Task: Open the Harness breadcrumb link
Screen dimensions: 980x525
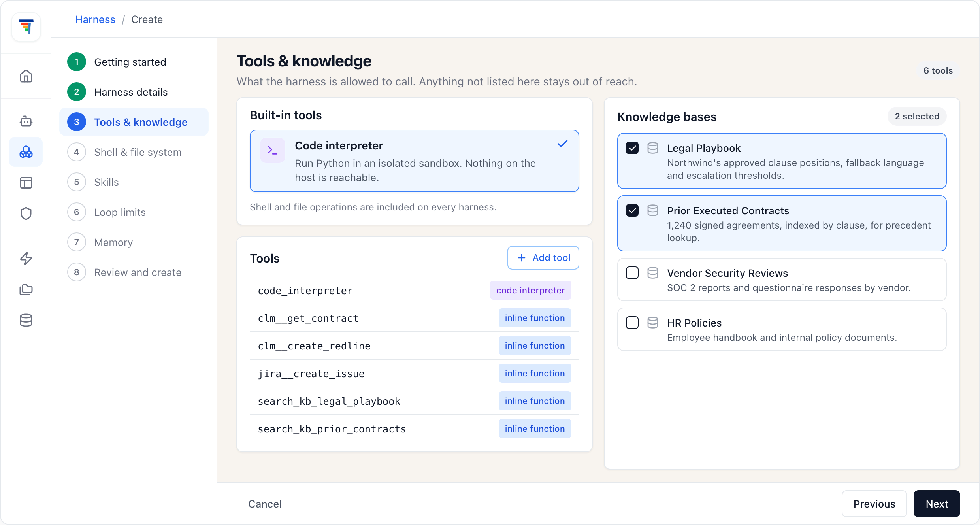Action: pos(95,19)
